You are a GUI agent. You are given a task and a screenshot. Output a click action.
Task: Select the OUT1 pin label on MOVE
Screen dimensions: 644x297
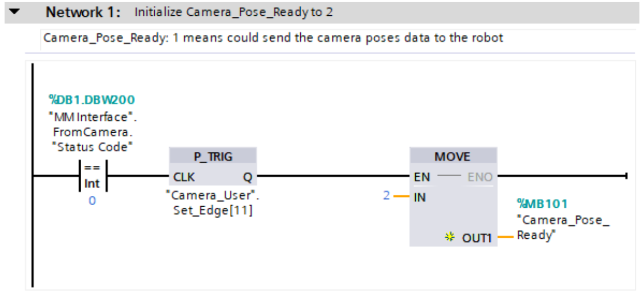(x=477, y=237)
